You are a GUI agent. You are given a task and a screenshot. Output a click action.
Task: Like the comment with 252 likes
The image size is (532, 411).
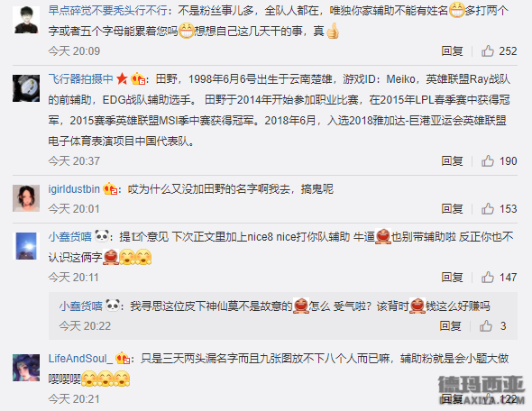tap(488, 50)
